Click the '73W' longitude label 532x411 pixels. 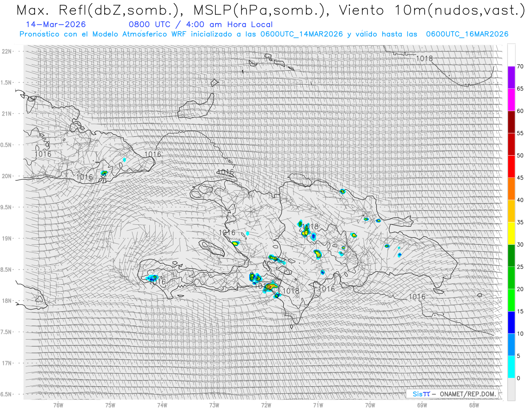coord(214,405)
